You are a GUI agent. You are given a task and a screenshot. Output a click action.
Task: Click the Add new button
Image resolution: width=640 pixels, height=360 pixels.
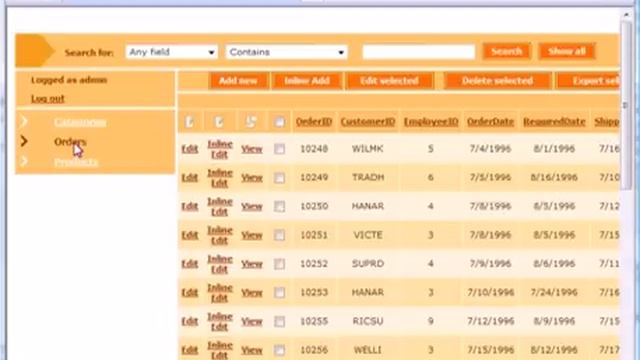tap(238, 81)
